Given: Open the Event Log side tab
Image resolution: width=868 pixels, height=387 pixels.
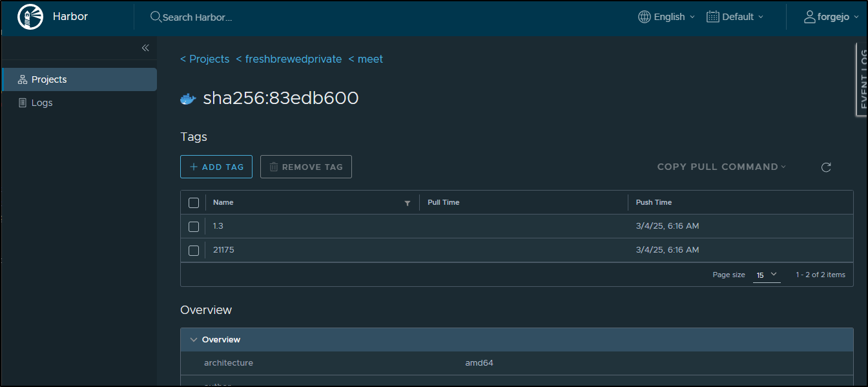Looking at the screenshot, I should click(862, 79).
